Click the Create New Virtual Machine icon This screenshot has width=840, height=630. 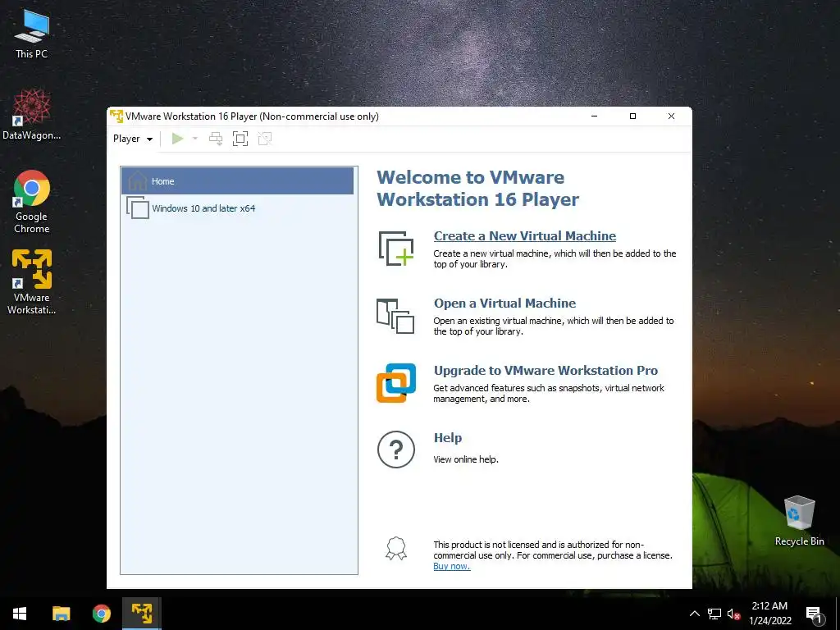click(x=396, y=248)
